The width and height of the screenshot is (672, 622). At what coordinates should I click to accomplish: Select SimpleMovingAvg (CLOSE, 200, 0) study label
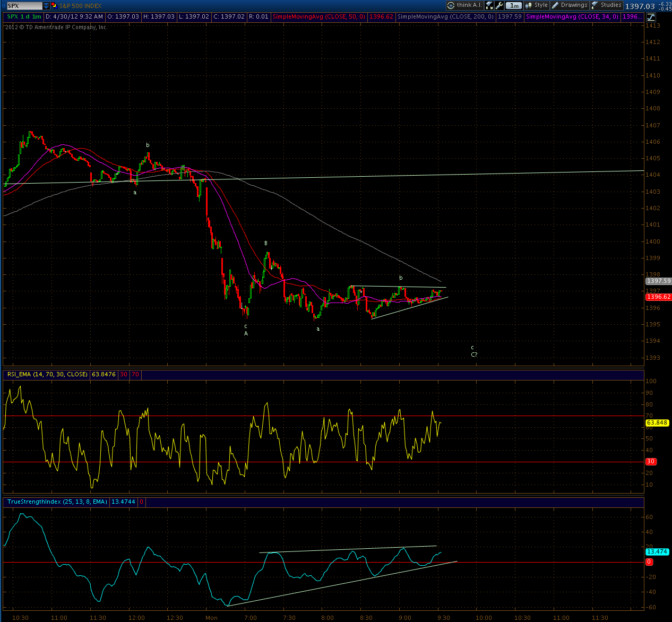(x=445, y=16)
